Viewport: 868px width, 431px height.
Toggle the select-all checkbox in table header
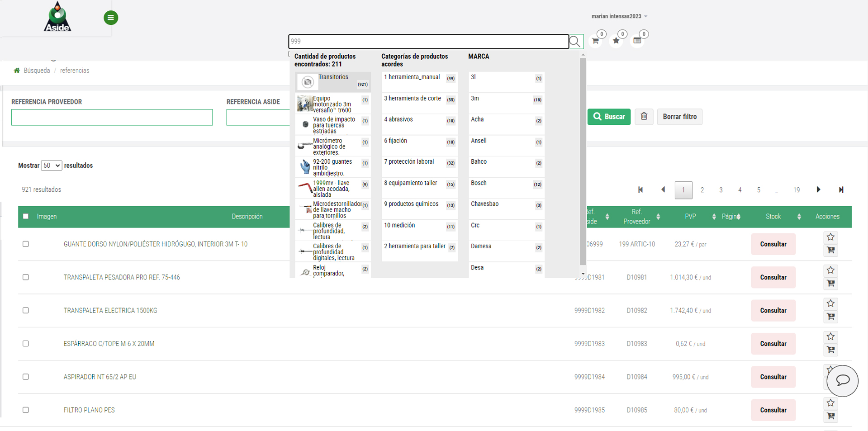click(x=26, y=216)
